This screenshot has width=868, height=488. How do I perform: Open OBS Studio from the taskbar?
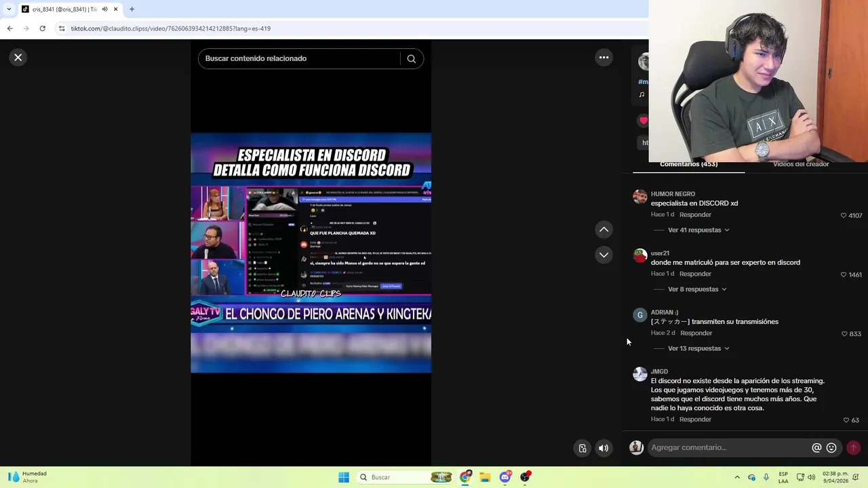[525, 477]
